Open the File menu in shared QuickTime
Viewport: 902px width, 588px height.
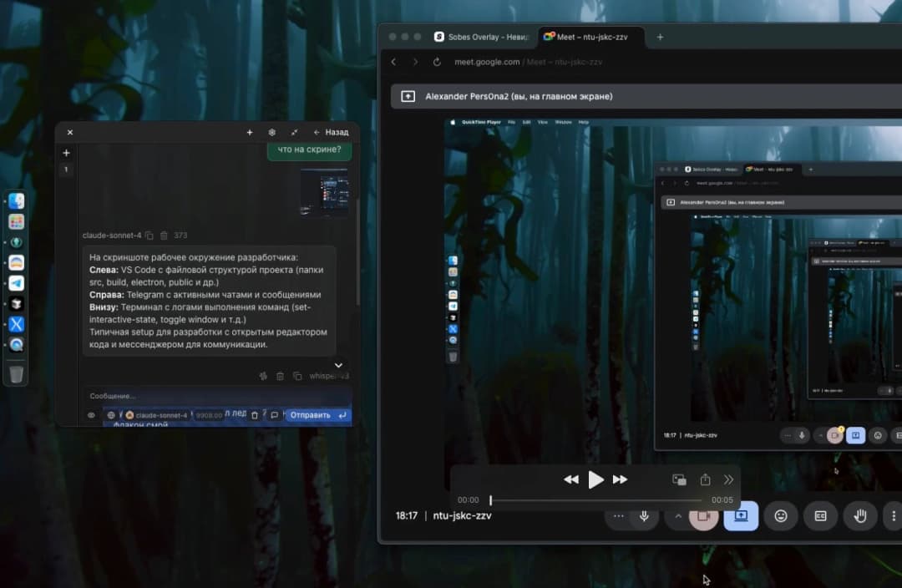511,122
